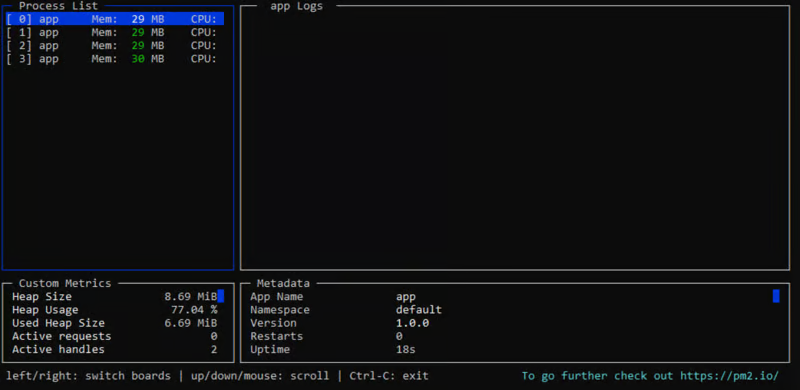Click the Active handles label
Screen dimensions: 800x390
pyautogui.click(x=58, y=350)
